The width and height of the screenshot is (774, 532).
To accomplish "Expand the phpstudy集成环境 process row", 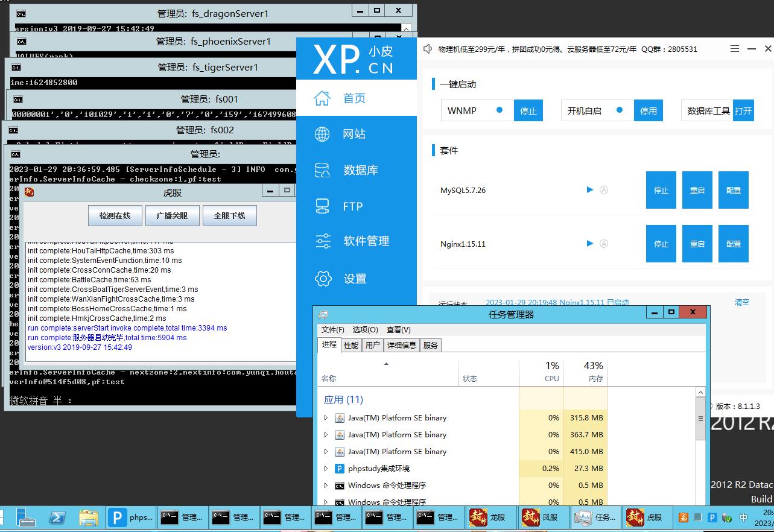I will pyautogui.click(x=326, y=468).
